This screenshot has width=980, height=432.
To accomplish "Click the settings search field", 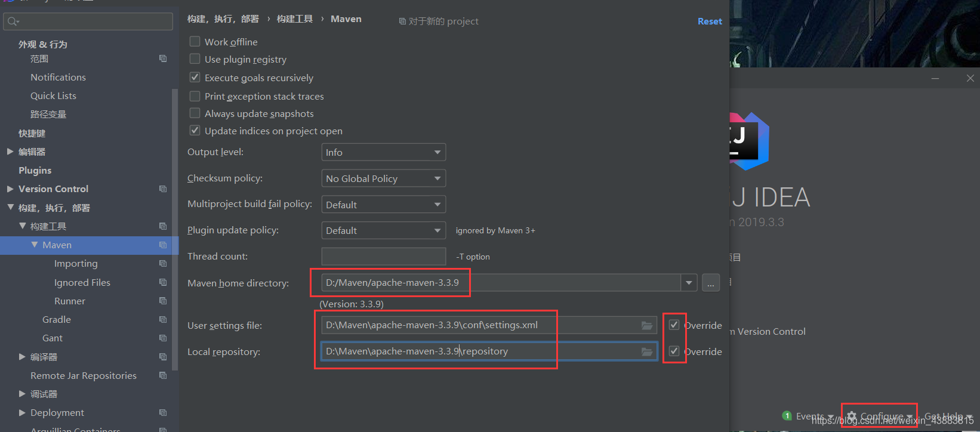I will point(88,21).
